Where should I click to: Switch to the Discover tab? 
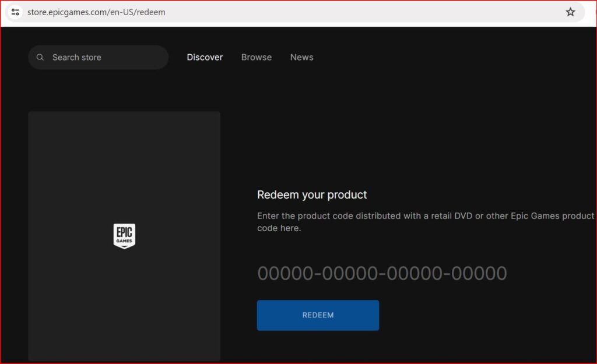pyautogui.click(x=205, y=57)
